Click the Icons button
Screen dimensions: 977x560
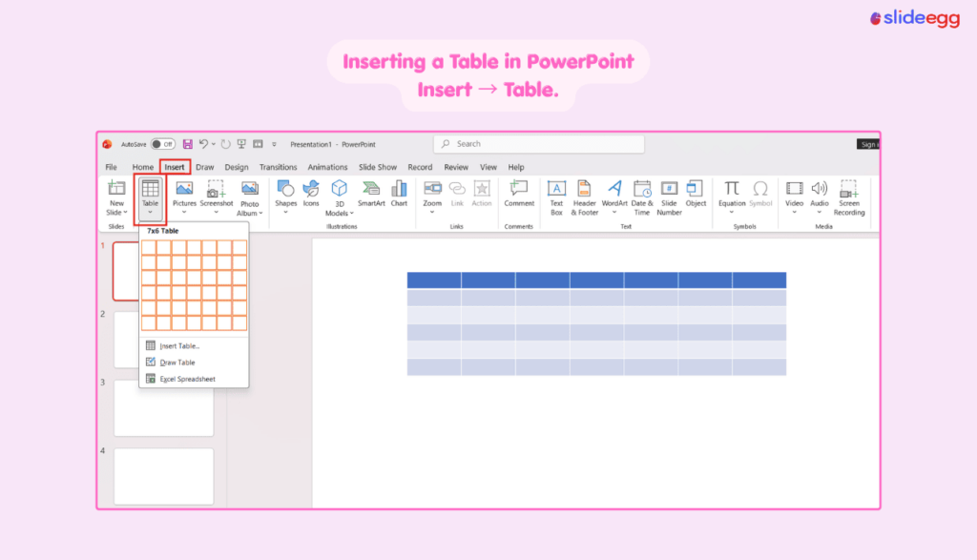pos(311,194)
